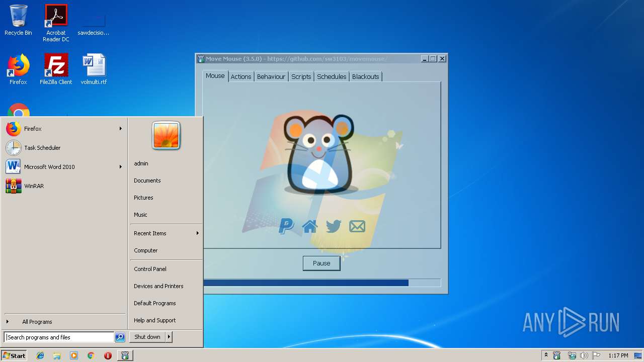The height and width of the screenshot is (362, 644).
Task: Open the Action Center flag icon
Action: 596,355
